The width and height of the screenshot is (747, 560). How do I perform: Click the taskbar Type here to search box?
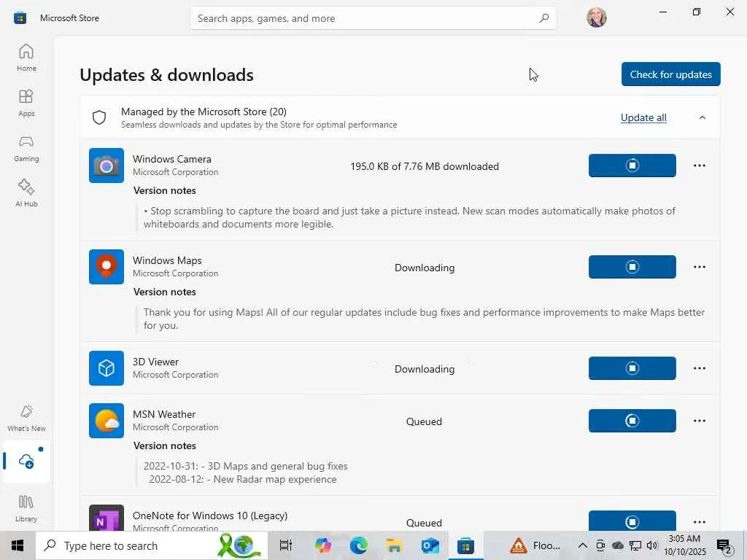tap(152, 545)
